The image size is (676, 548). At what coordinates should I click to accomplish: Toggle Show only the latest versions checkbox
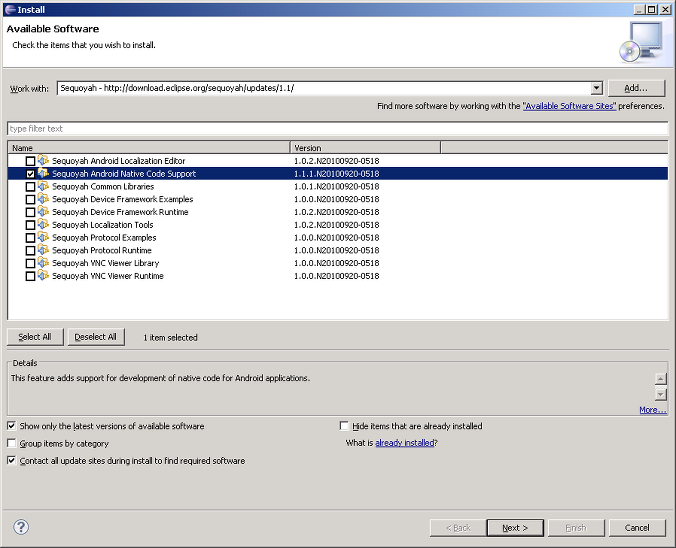(12, 426)
